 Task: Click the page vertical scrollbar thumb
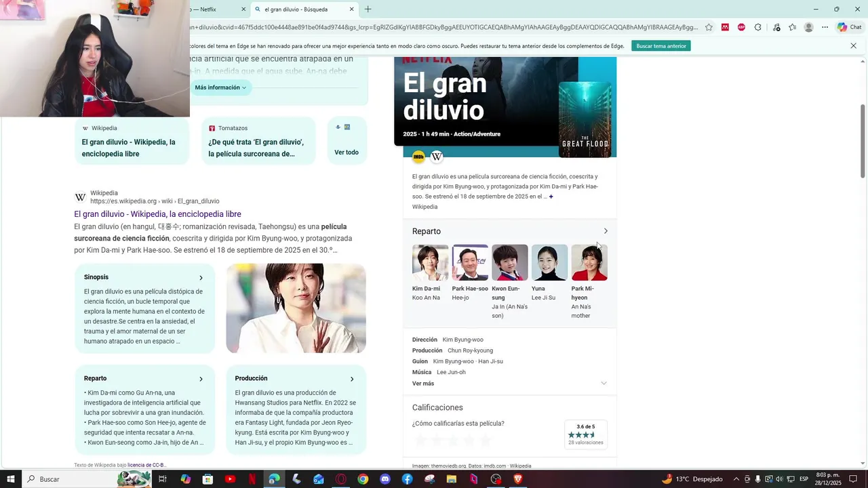[x=863, y=141]
